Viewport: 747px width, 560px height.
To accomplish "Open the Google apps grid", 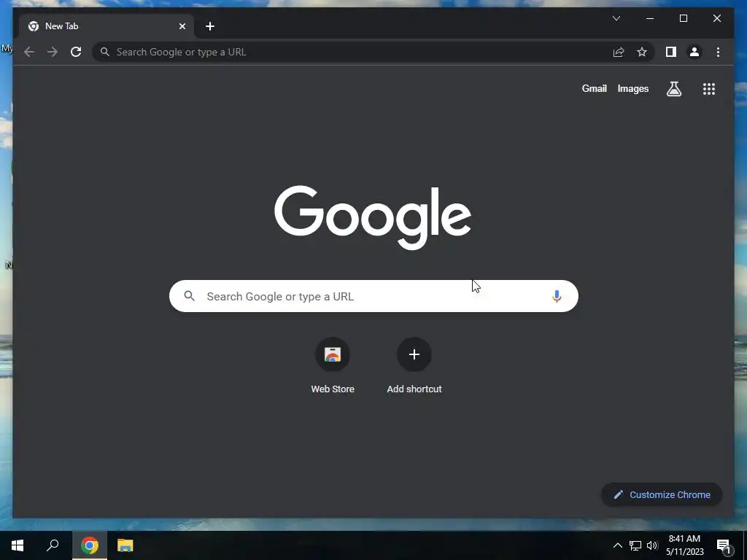I will coord(709,88).
